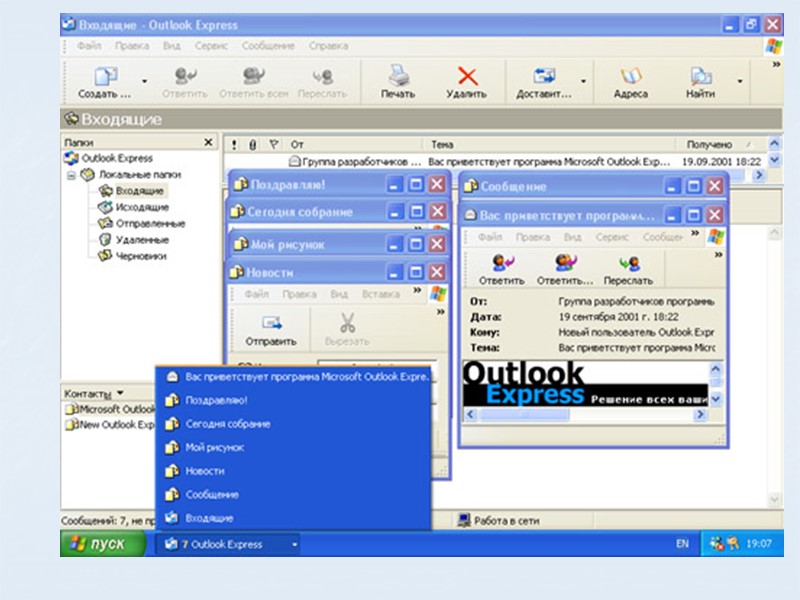Open the Правка menu of main window
This screenshot has height=600, width=800.
pyautogui.click(x=132, y=46)
